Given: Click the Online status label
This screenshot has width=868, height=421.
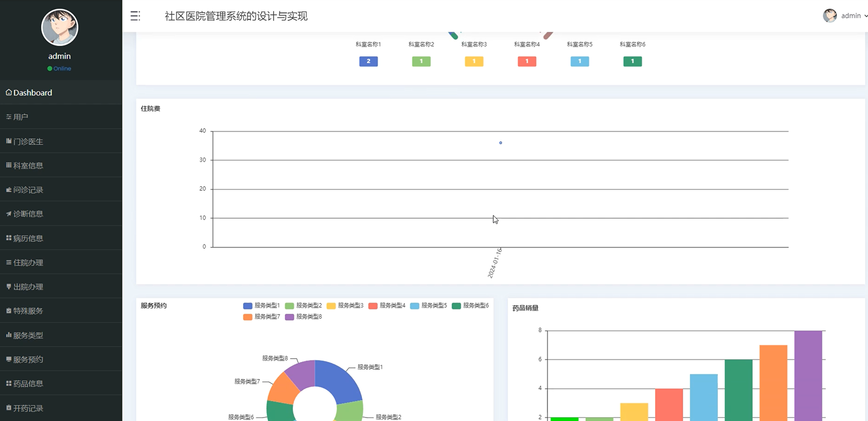Looking at the screenshot, I should click(x=62, y=69).
